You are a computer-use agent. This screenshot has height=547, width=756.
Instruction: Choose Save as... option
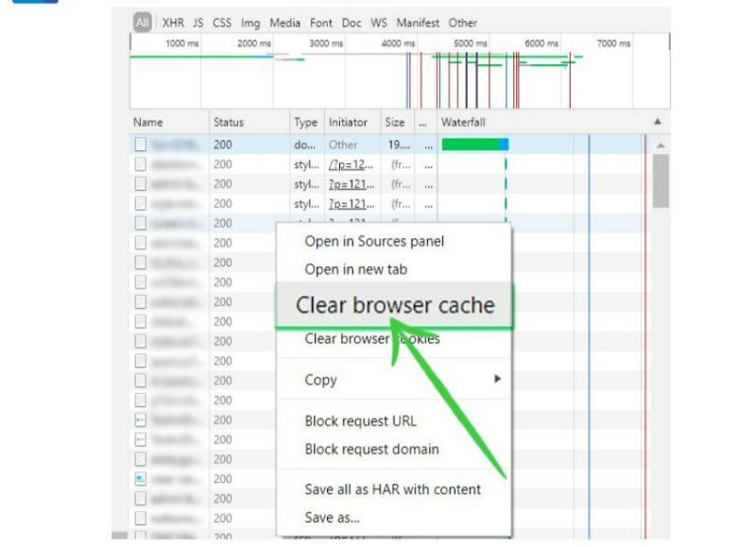[x=333, y=517]
